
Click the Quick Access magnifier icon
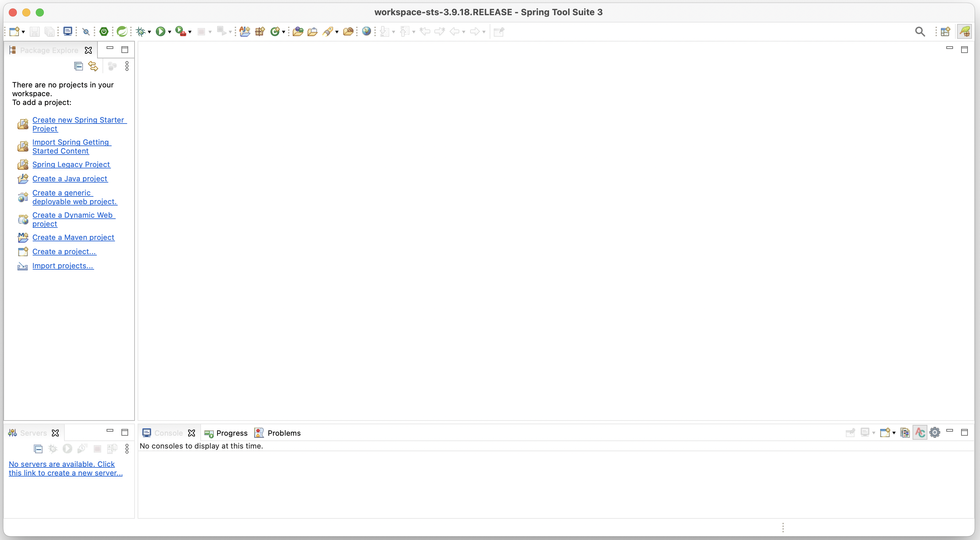tap(920, 32)
